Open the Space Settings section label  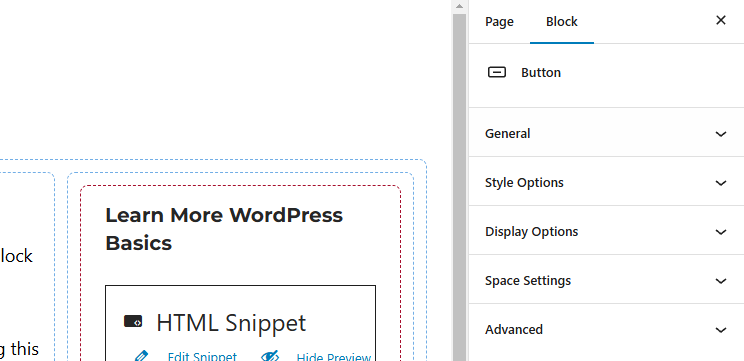point(528,281)
